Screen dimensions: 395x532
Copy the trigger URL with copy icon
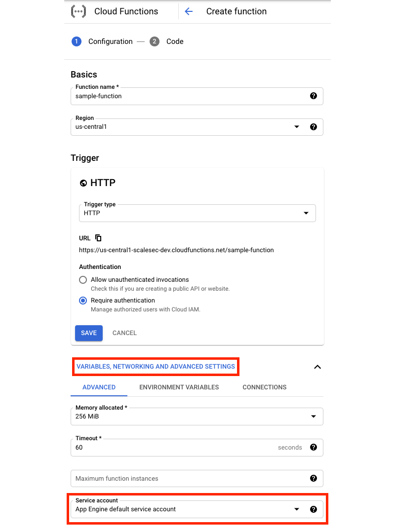[x=98, y=238]
